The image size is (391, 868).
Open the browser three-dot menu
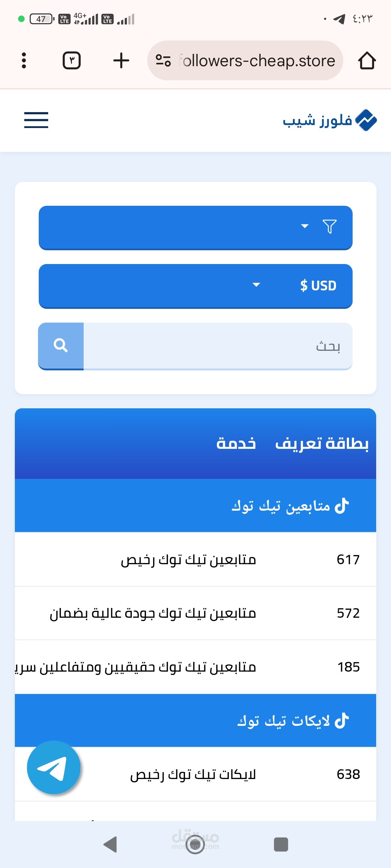24,60
